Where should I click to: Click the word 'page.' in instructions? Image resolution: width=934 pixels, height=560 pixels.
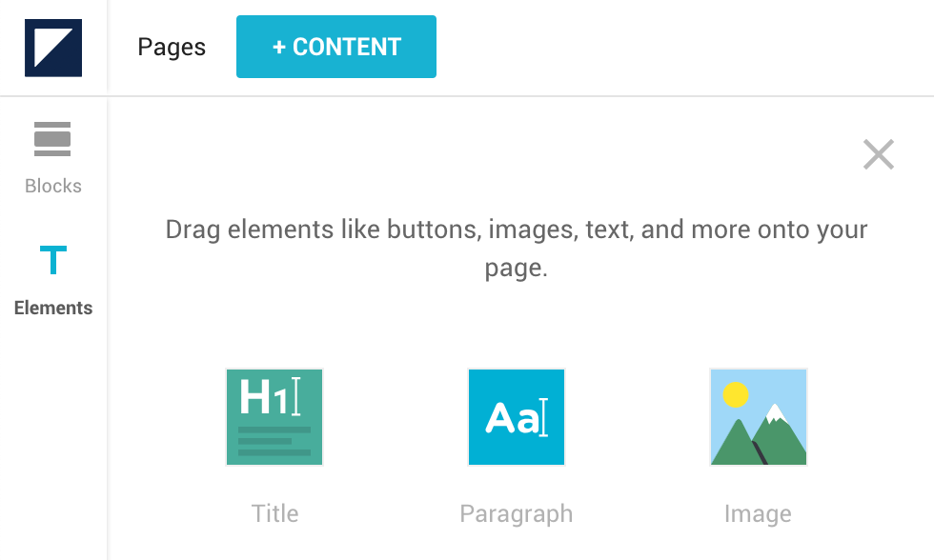tap(517, 268)
